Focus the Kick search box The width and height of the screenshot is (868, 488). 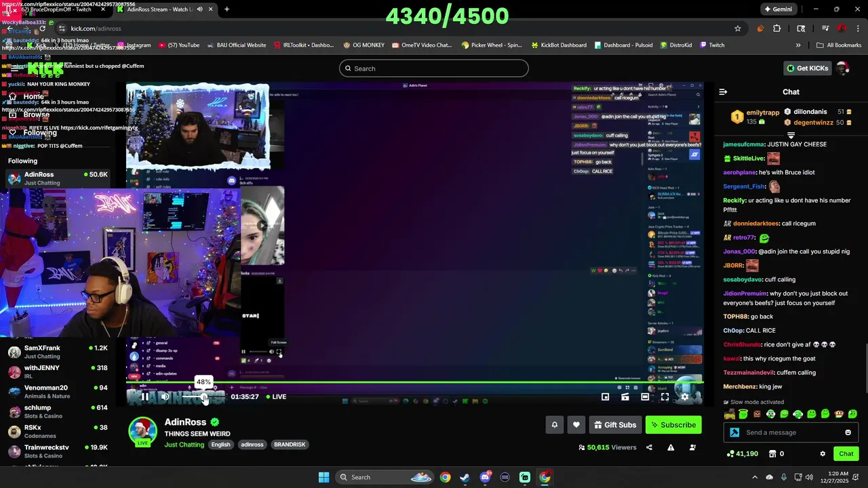[434, 68]
